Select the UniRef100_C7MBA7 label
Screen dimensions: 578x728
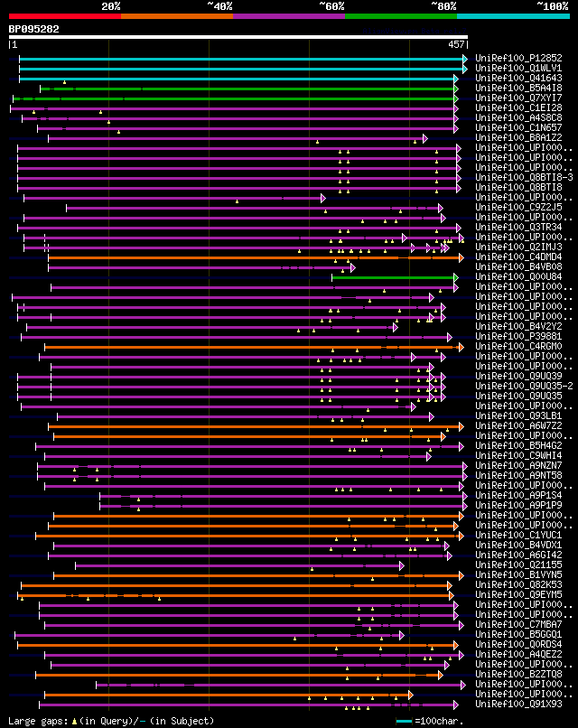[518, 624]
